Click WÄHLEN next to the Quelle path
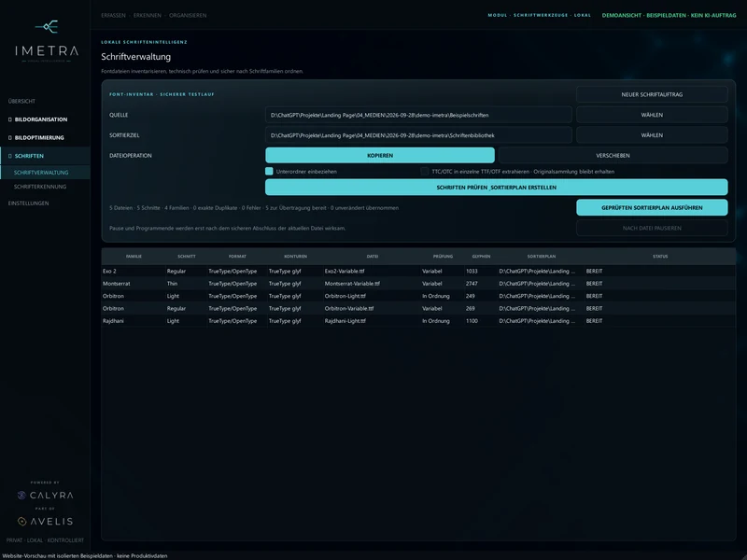 [x=652, y=115]
